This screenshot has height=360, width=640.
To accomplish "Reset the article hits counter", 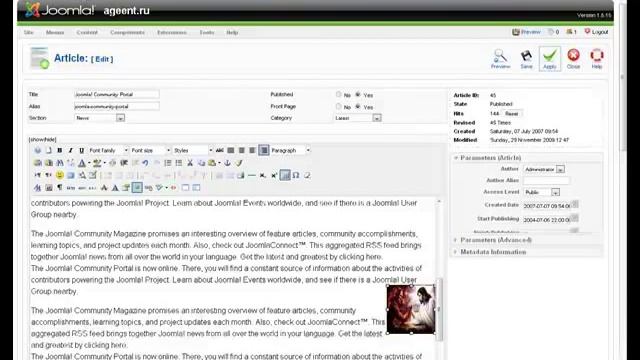I will tap(512, 113).
